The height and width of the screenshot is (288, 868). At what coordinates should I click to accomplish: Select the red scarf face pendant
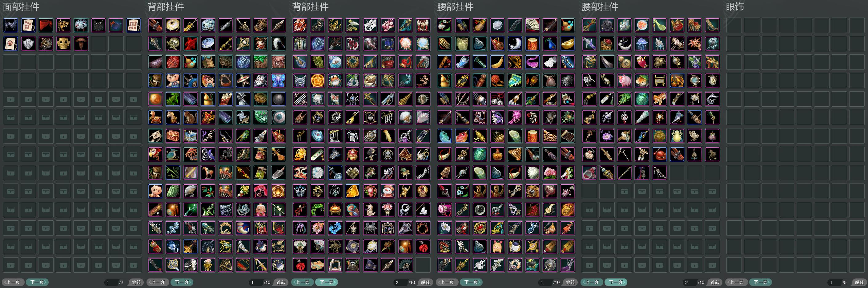pos(46,25)
